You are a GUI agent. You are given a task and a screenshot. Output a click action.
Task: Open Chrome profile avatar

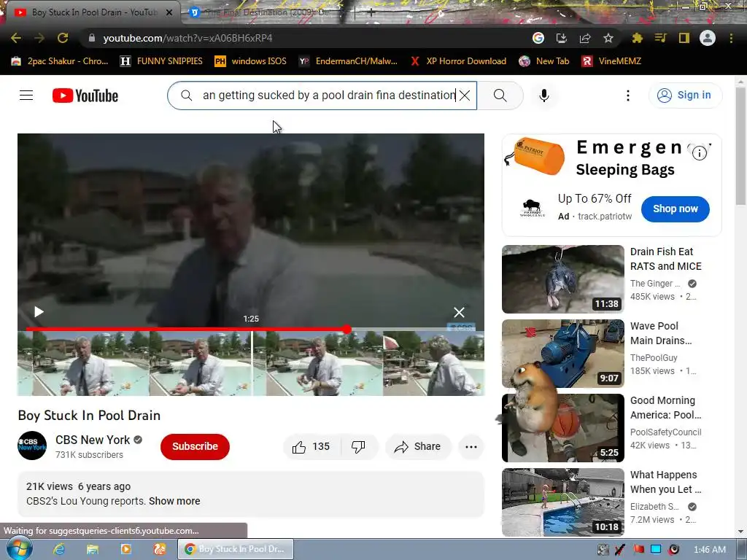(x=708, y=38)
